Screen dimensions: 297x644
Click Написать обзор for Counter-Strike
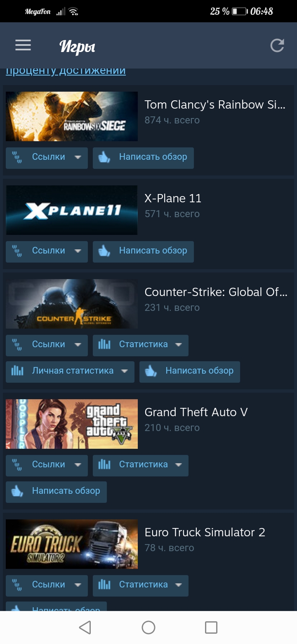tap(190, 371)
